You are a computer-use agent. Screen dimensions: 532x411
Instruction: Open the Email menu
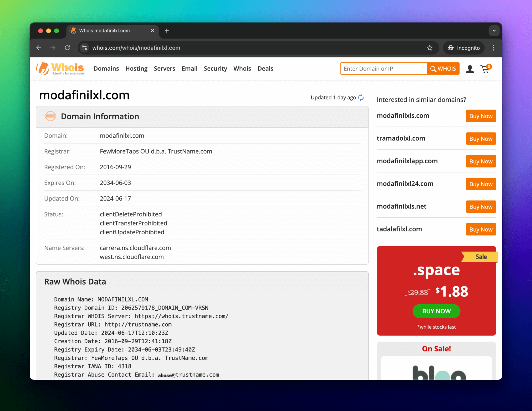190,68
